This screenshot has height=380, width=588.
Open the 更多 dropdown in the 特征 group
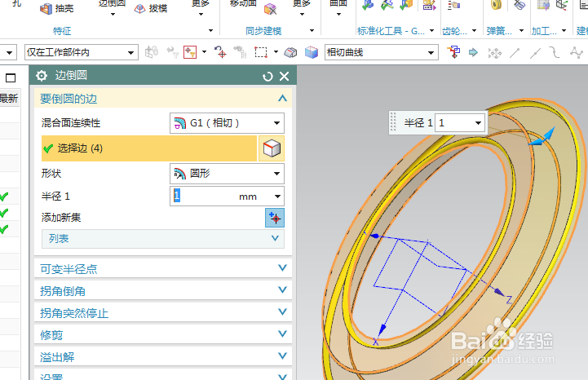[201, 14]
